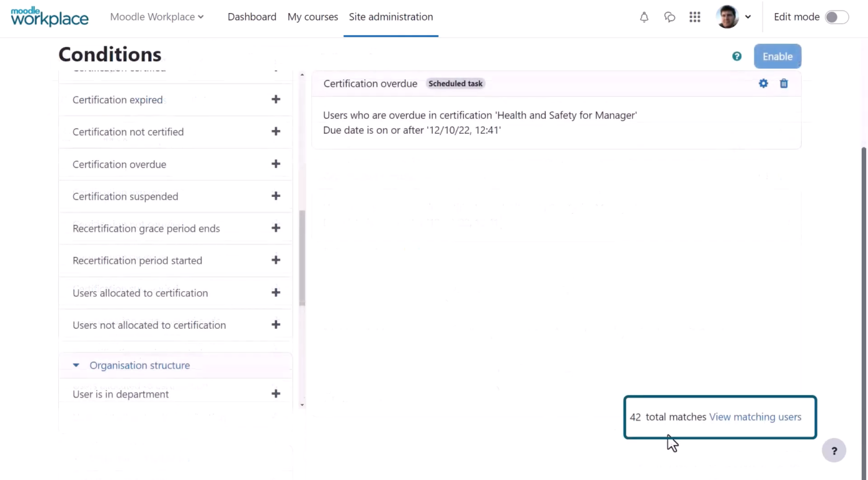Expand Users allocated to certification
The image size is (868, 480).
[x=276, y=292]
